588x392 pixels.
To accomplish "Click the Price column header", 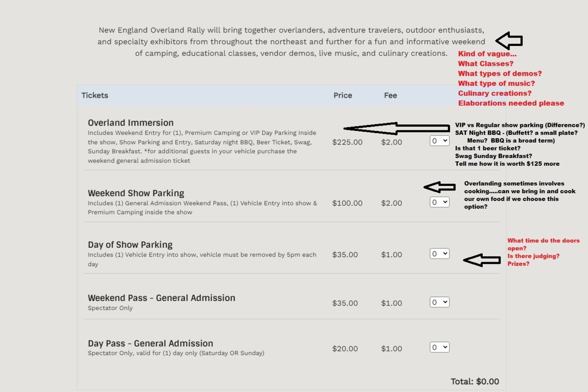I will pos(343,95).
